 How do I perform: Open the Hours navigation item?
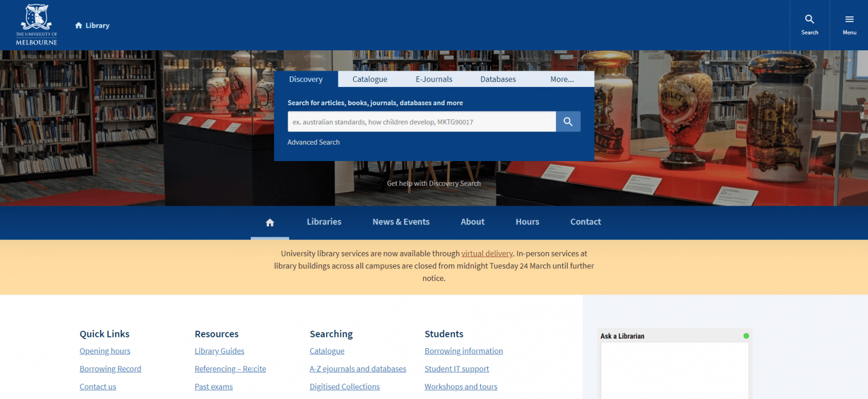pyautogui.click(x=527, y=222)
